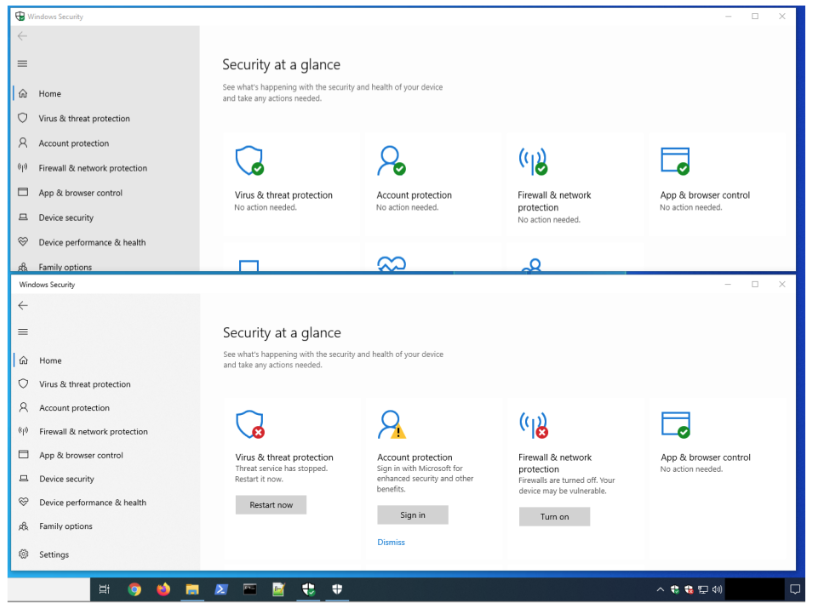The image size is (817, 605).
Task: Click Account protection tile icon in upper window
Action: tap(391, 161)
